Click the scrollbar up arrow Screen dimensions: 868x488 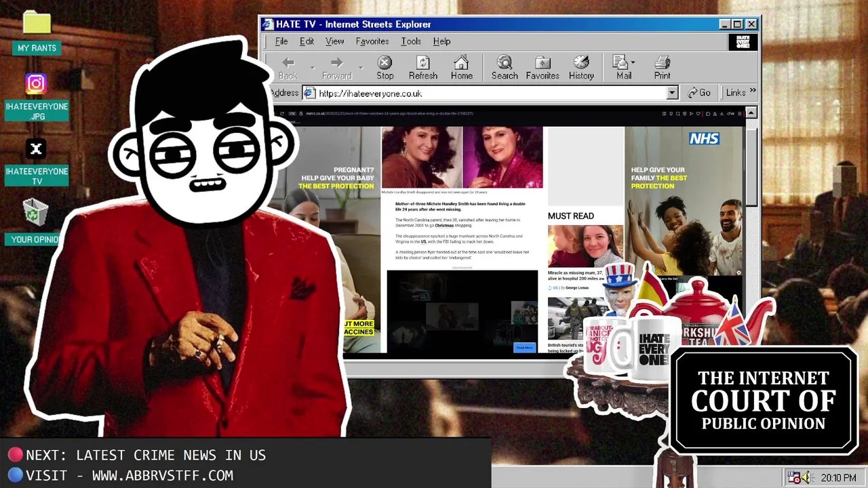tap(751, 113)
